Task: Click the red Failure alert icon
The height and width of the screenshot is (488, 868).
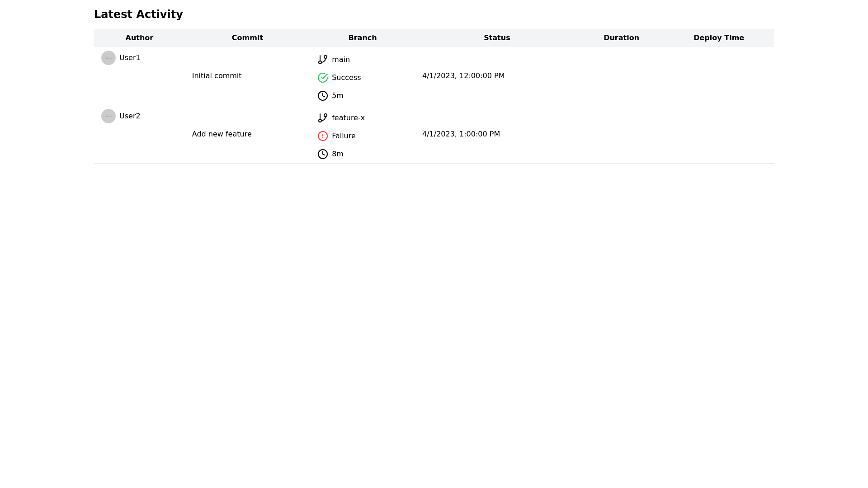Action: pos(322,136)
